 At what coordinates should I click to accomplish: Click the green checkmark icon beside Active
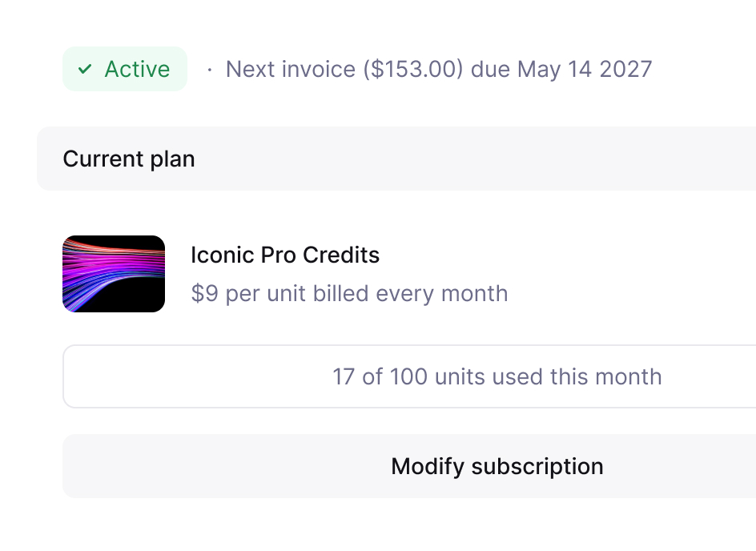[x=85, y=69]
